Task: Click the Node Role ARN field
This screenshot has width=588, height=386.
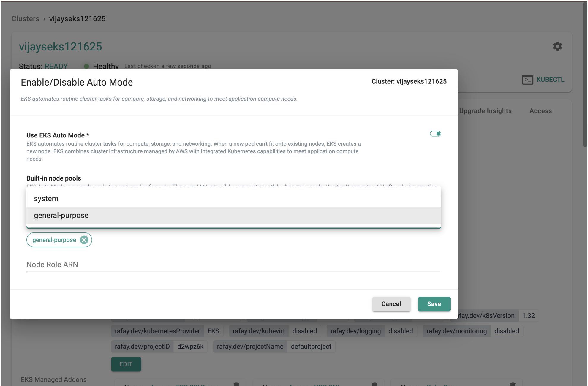Action: (233, 265)
